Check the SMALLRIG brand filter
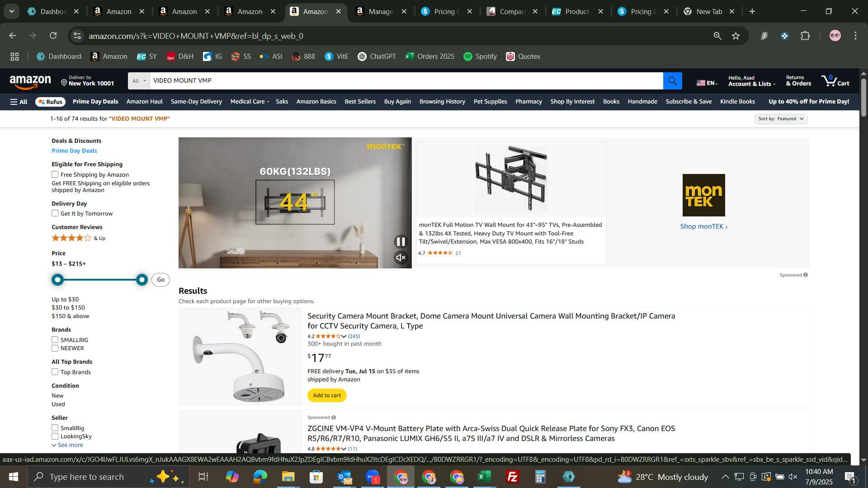This screenshot has height=488, width=868. (x=55, y=340)
